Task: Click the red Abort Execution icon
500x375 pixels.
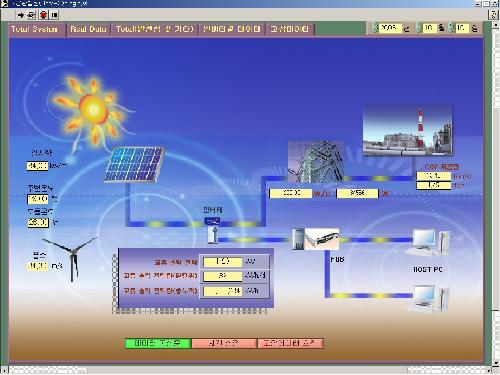Action: [43, 15]
